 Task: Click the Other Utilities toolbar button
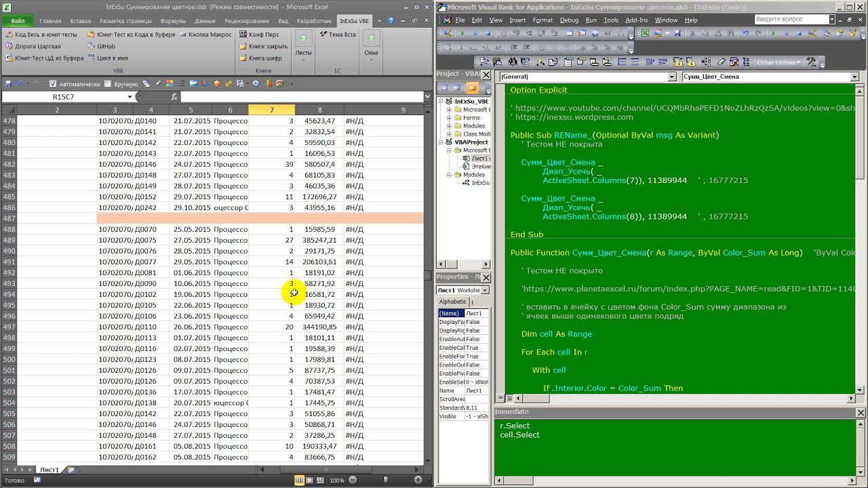coord(778,62)
